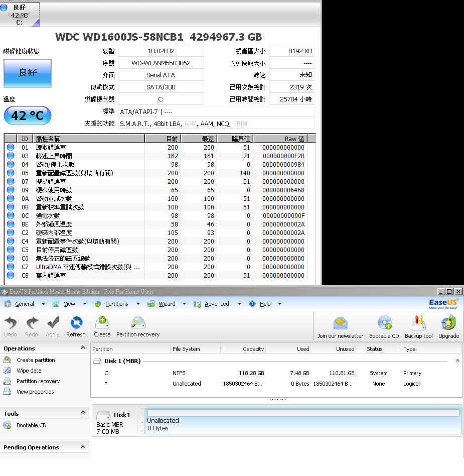464x476 pixels.
Task: Click status orb for attribute C8 寫入錯誤率
Action: (11, 275)
